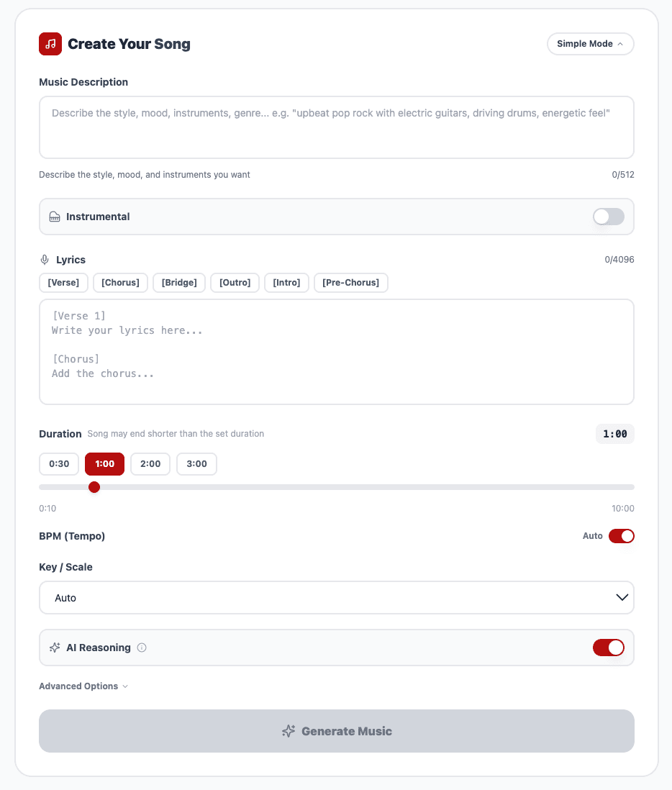Click the red music note logo icon
672x790 pixels.
(50, 44)
